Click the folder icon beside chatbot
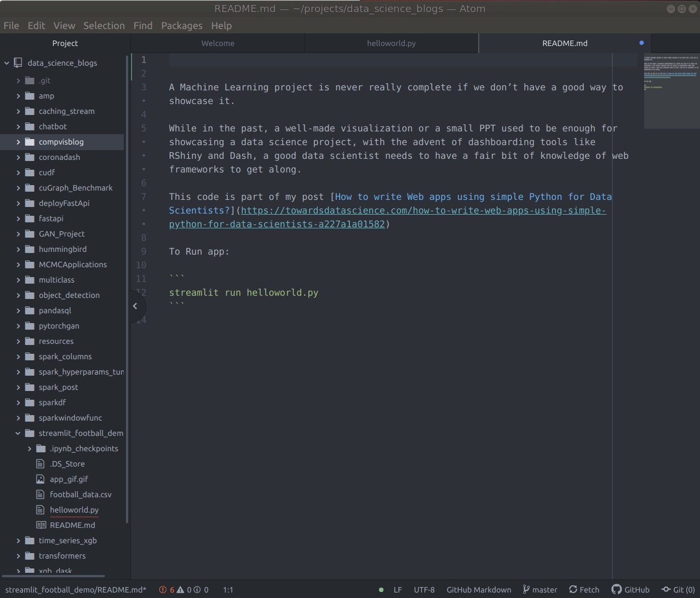 click(29, 127)
